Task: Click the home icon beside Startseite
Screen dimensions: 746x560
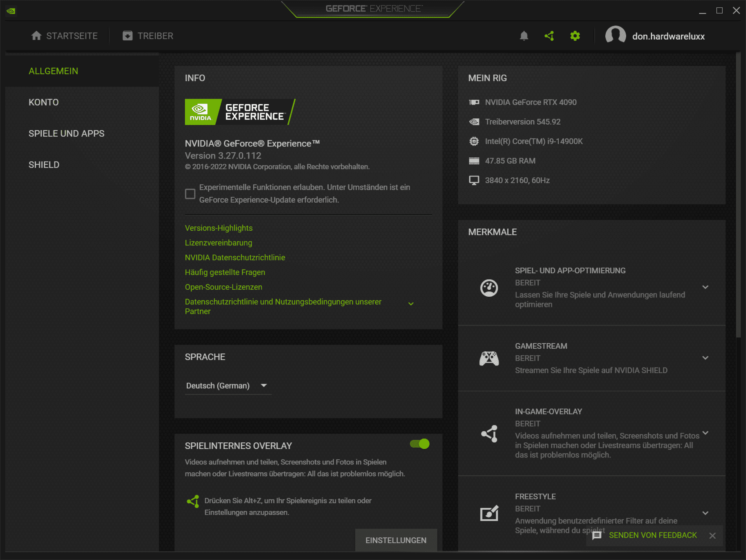Action: point(36,36)
